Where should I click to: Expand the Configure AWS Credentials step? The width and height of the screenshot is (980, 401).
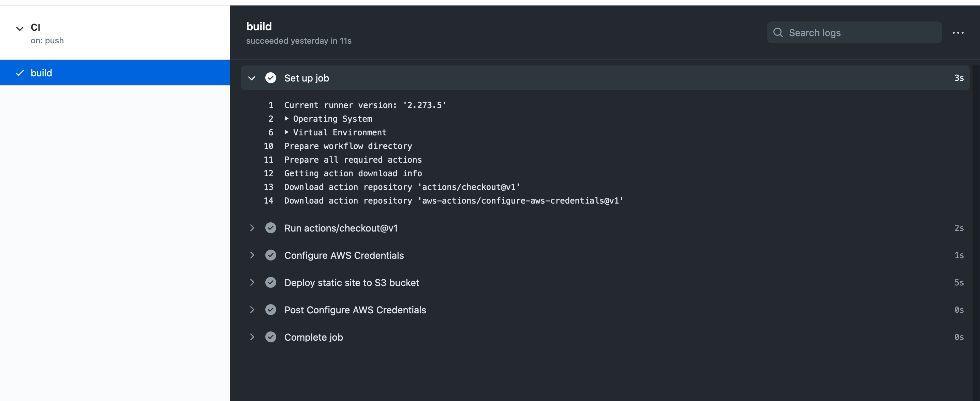pyautogui.click(x=251, y=255)
